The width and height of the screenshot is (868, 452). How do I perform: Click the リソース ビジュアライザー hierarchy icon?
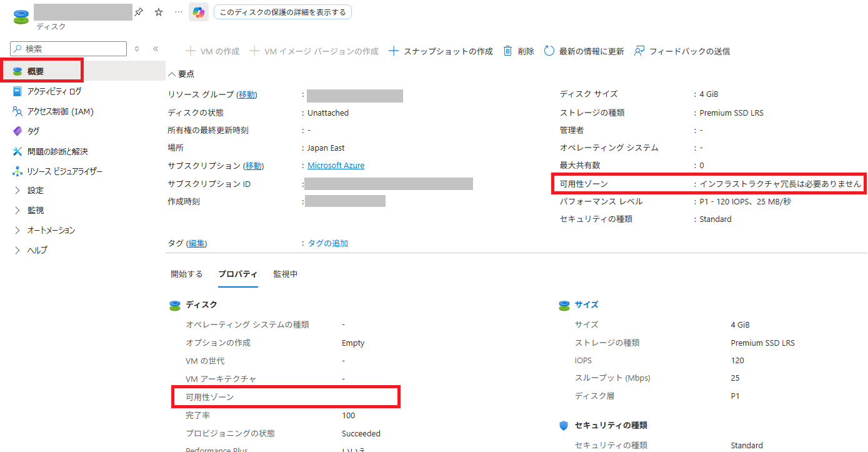[x=17, y=171]
